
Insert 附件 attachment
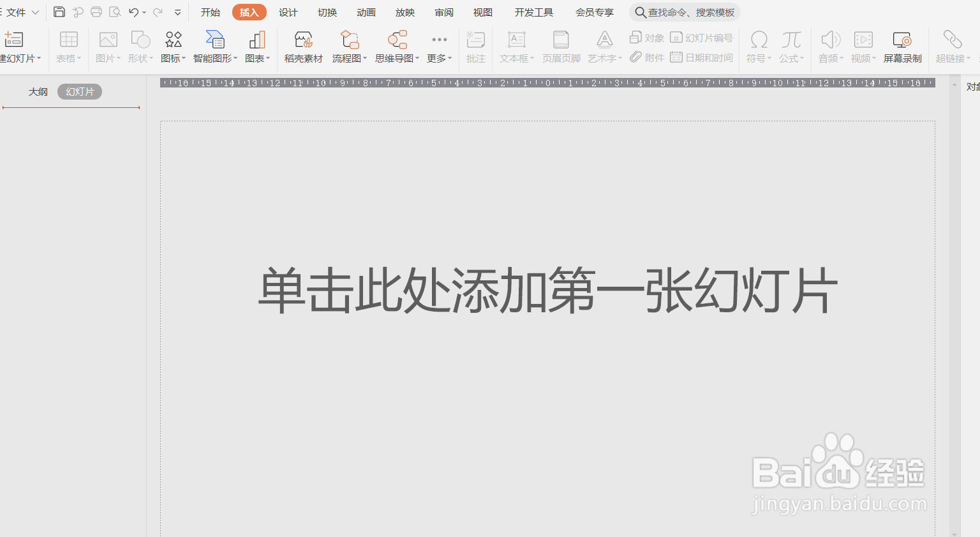(646, 57)
